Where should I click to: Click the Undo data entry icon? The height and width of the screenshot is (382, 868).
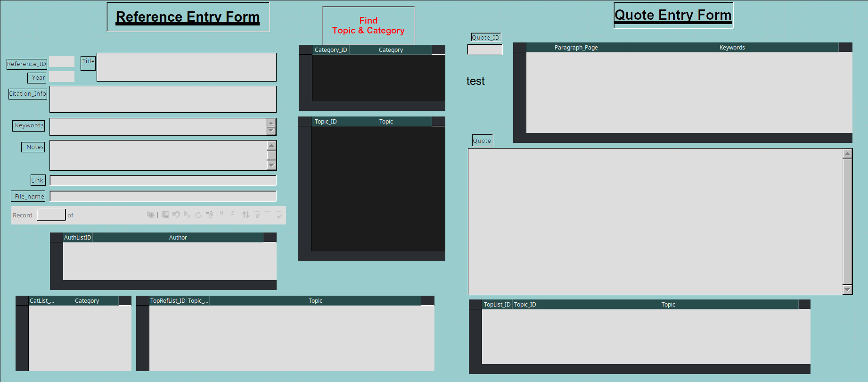[176, 215]
